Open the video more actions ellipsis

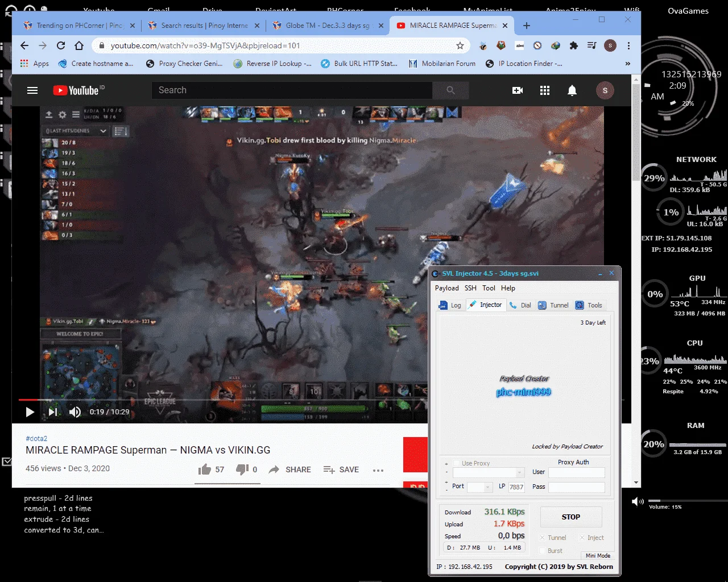[378, 470]
